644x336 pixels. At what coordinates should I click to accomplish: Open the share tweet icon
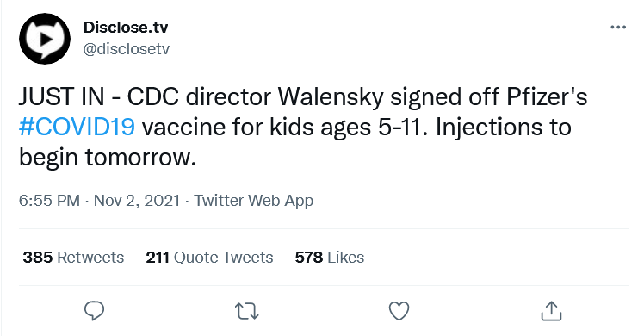click(x=551, y=311)
